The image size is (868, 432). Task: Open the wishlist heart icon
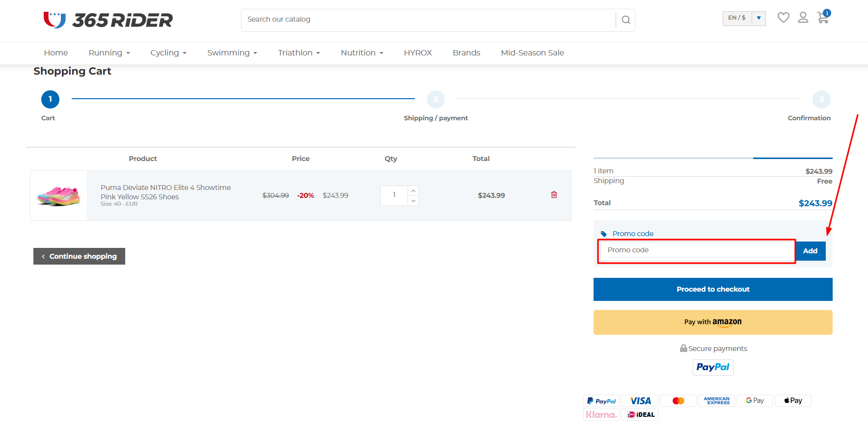point(784,18)
